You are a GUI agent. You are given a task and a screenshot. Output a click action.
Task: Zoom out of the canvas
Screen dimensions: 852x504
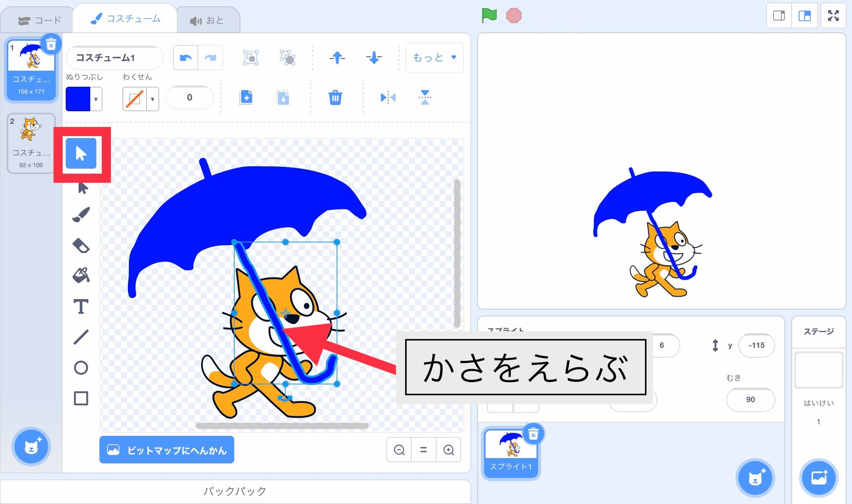tap(399, 450)
